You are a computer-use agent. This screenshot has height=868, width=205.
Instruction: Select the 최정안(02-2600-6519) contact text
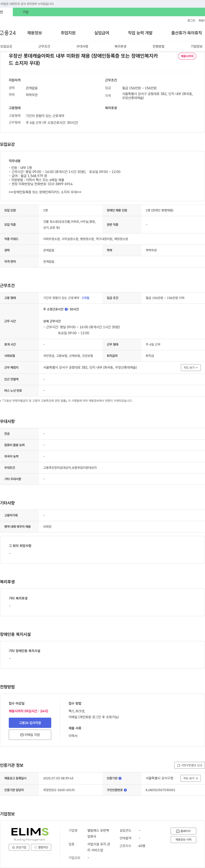pyautogui.click(x=59, y=790)
